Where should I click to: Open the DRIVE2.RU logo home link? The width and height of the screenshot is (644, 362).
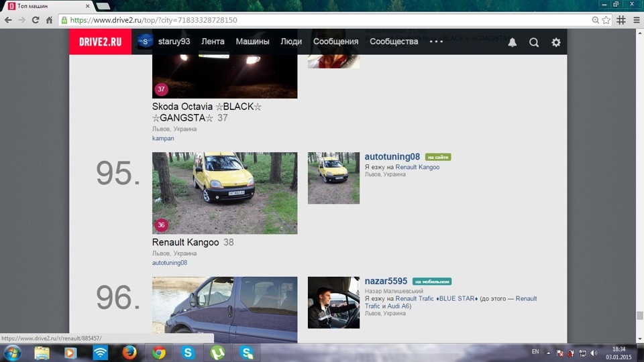coord(100,42)
